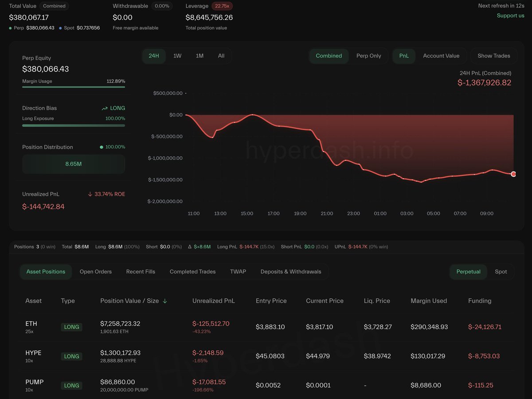Click the green dot in Position Distribution
The width and height of the screenshot is (532, 399).
[102, 147]
